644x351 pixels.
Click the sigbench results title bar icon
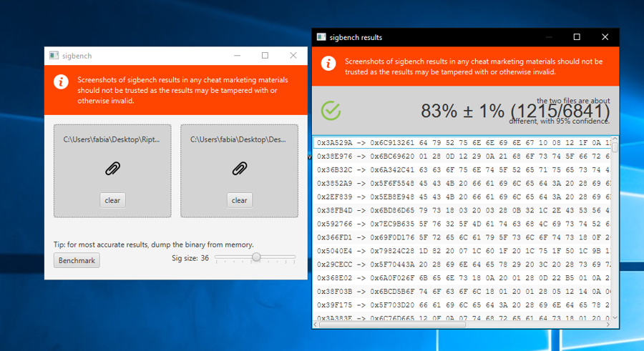(322, 37)
